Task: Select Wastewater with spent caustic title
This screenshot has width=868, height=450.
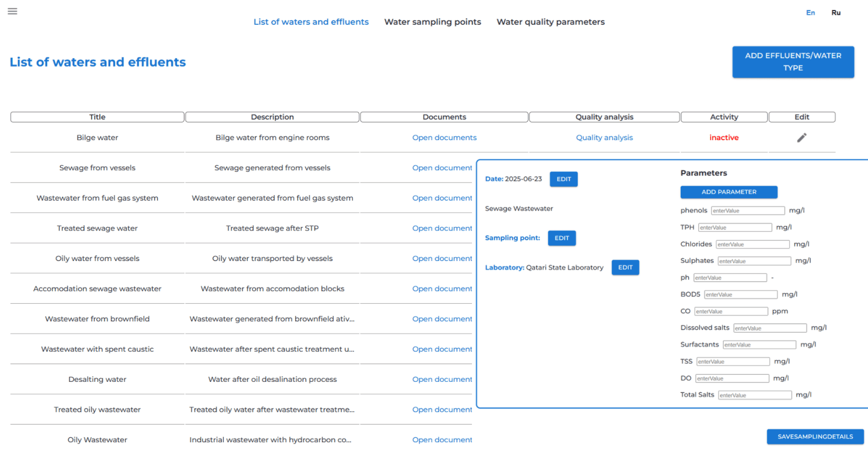Action: pyautogui.click(x=97, y=349)
